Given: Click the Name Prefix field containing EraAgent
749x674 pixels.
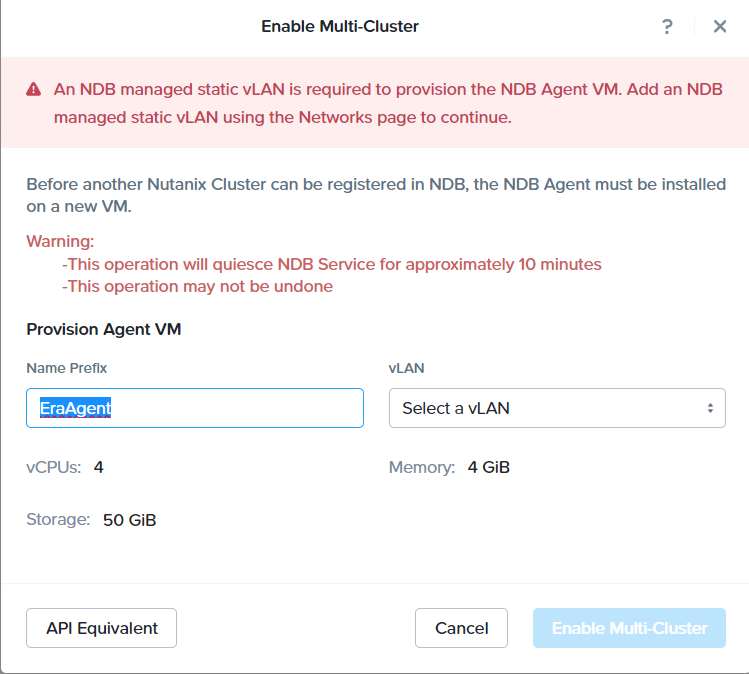Looking at the screenshot, I should [x=195, y=408].
